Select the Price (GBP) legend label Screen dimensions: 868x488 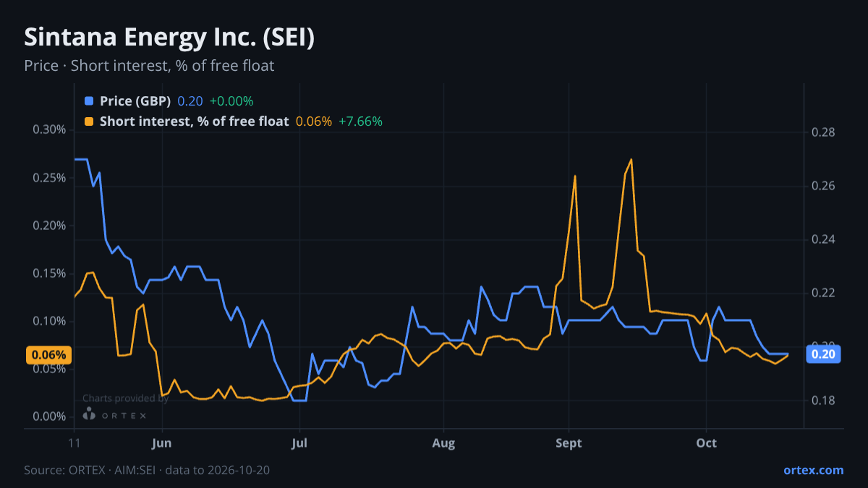[135, 101]
